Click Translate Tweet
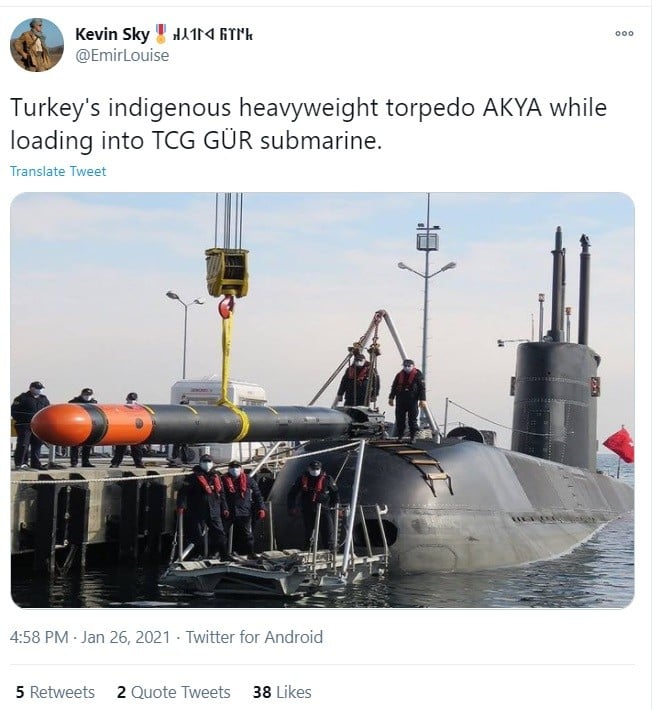 58,171
